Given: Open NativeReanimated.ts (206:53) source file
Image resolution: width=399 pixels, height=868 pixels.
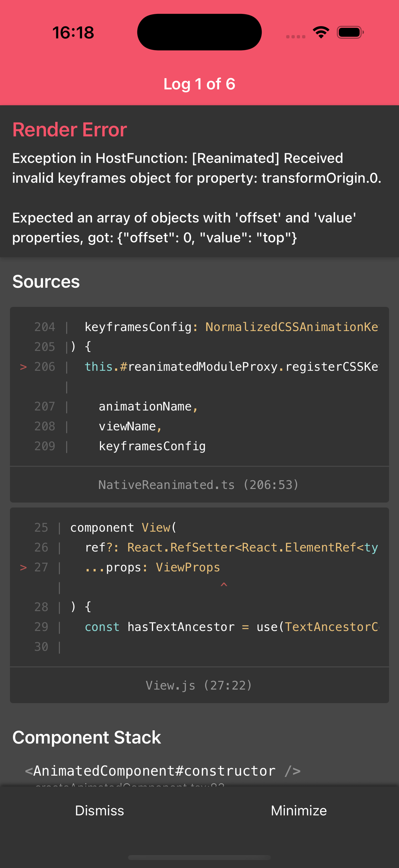Looking at the screenshot, I should coord(199,485).
